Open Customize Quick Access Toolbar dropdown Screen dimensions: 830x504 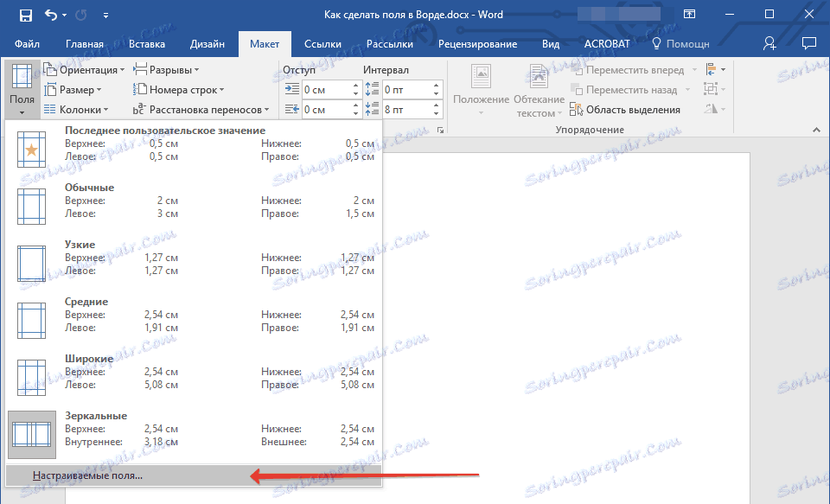click(x=105, y=16)
